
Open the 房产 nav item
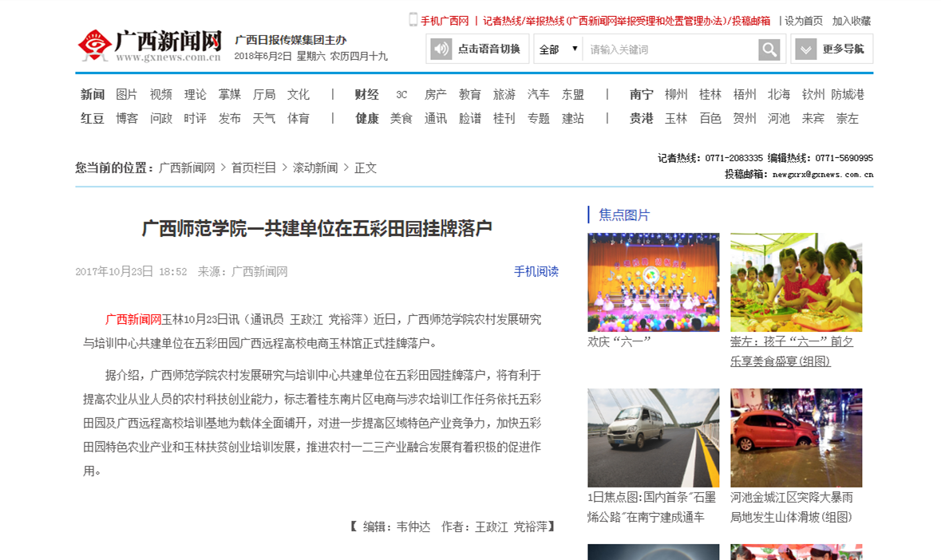click(x=436, y=94)
